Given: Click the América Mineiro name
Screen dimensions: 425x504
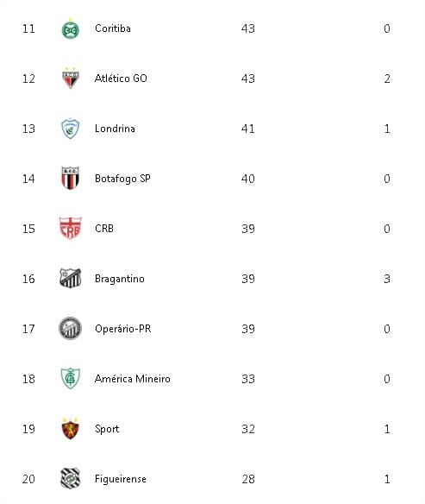Looking at the screenshot, I should (132, 379).
